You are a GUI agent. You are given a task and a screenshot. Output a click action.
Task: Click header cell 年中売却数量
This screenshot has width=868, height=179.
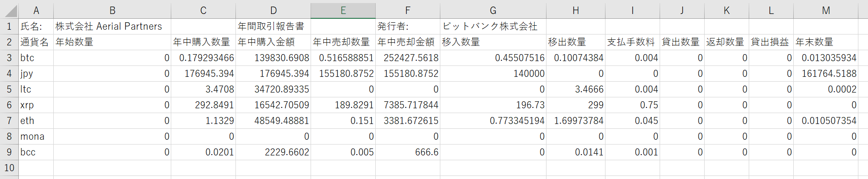coord(343,42)
